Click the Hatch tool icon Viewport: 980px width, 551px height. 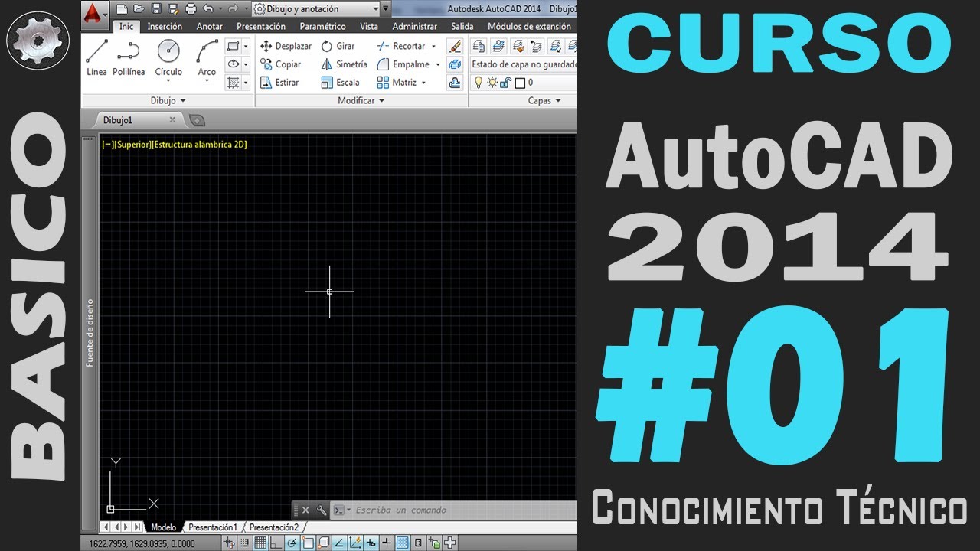[234, 83]
